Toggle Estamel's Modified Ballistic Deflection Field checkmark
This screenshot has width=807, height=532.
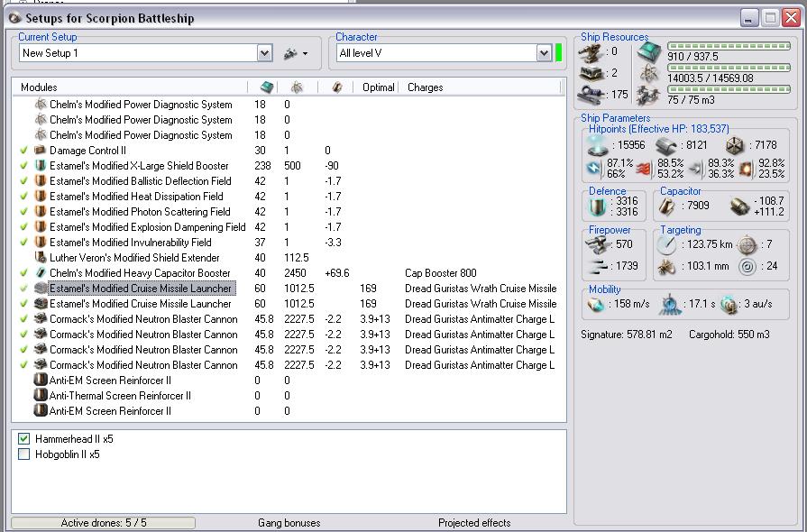click(23, 181)
